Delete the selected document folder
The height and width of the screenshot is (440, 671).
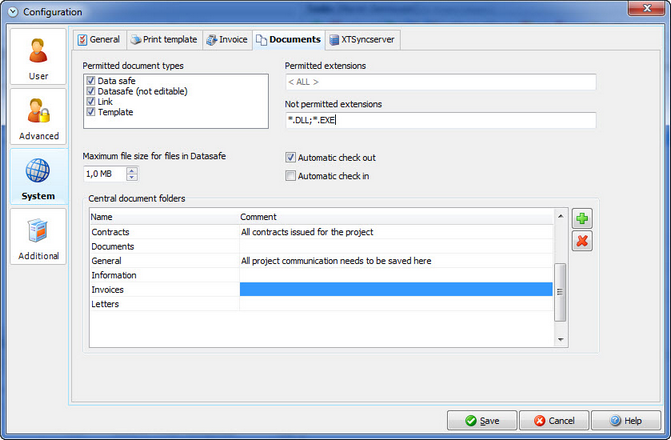pos(582,241)
